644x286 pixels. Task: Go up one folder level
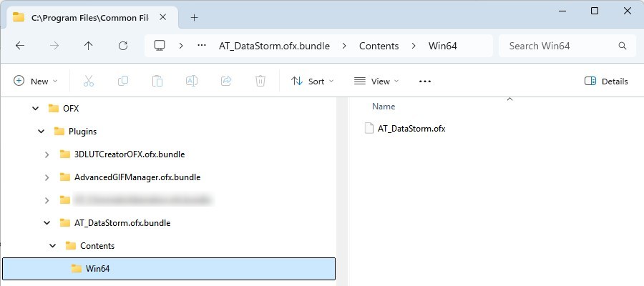pyautogui.click(x=88, y=46)
